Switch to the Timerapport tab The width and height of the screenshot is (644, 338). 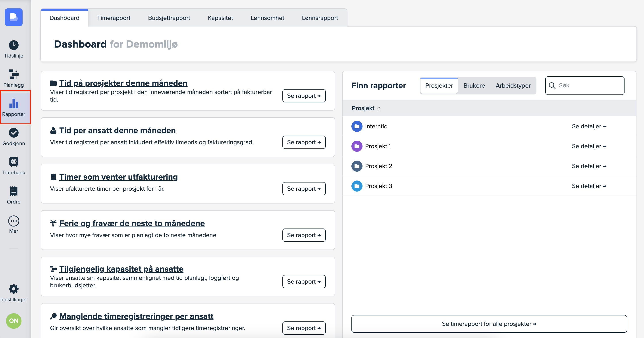pyautogui.click(x=114, y=18)
